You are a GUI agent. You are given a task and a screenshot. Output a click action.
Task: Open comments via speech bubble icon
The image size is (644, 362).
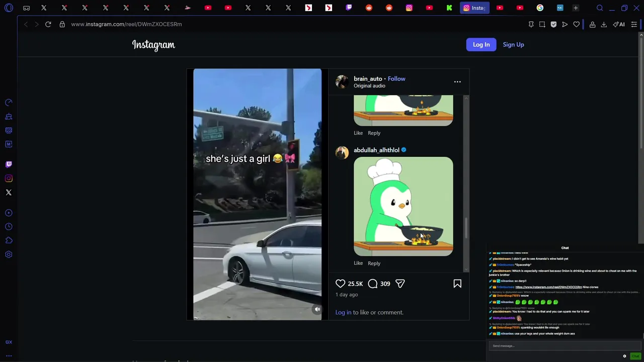click(373, 284)
